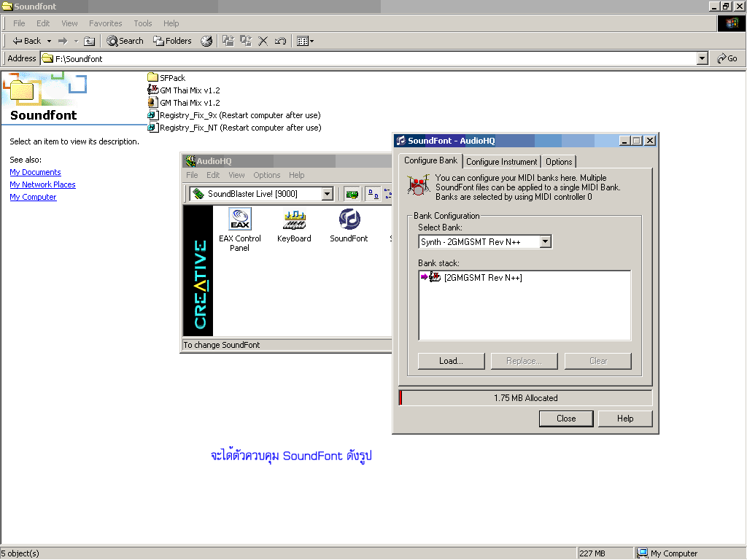Click the F:\Soundfont address field
The image size is (747, 560).
point(369,58)
